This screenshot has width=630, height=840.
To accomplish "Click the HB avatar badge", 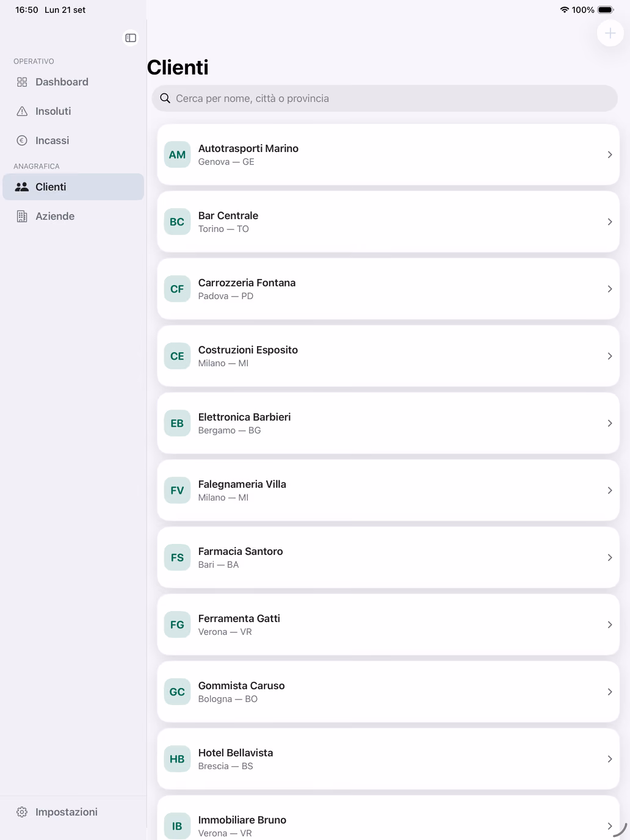I will 177,759.
